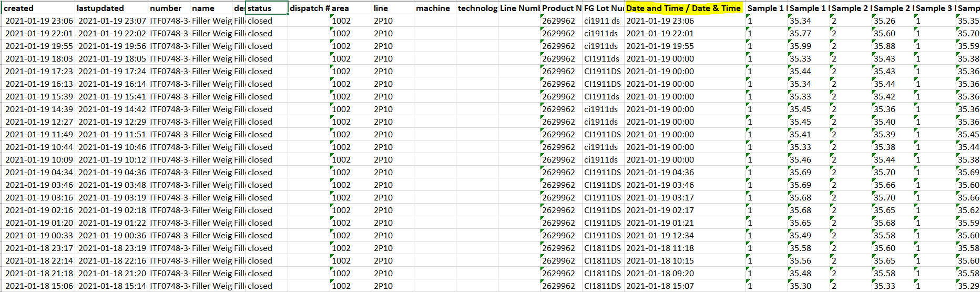
Task: Click the sample value 35.26
Action: (x=892, y=21)
